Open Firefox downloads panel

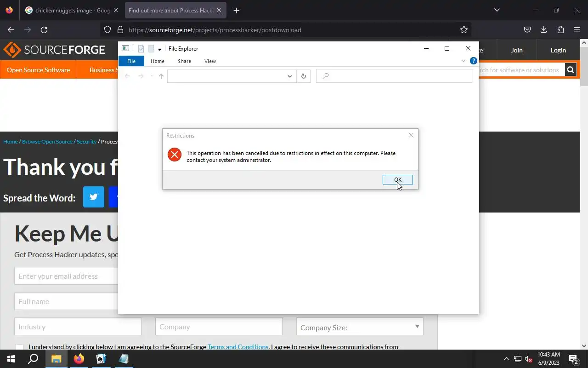[544, 30]
